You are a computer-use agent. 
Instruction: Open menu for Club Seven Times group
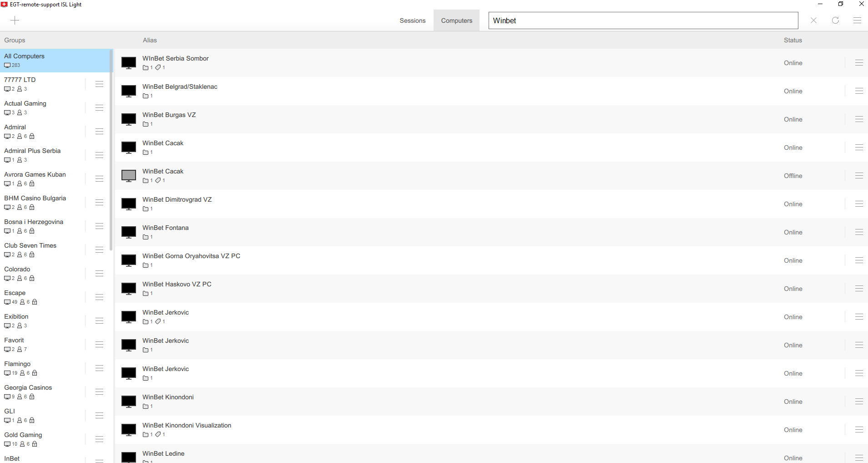tap(99, 250)
